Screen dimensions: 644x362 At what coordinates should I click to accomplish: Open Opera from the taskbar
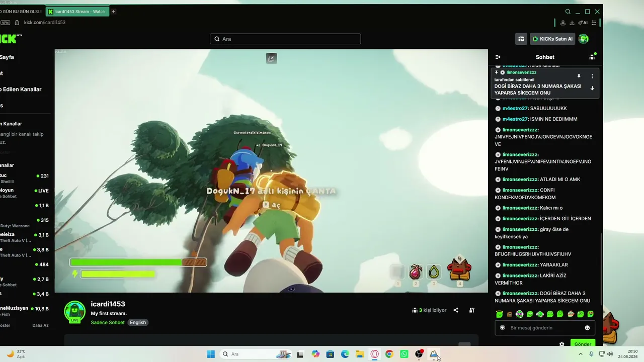(x=375, y=354)
